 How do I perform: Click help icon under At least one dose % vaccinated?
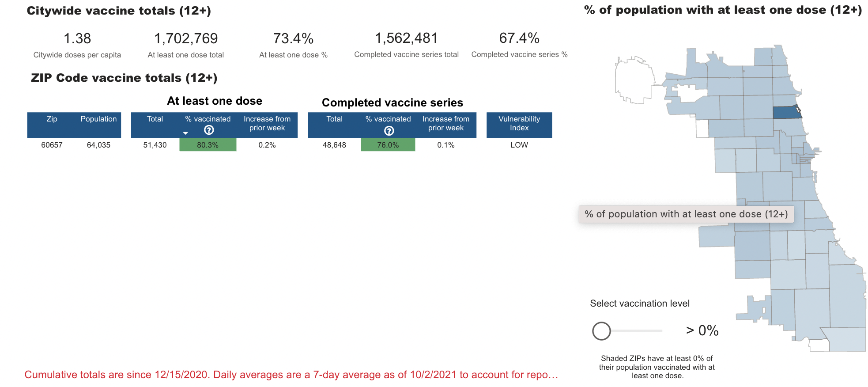click(209, 130)
